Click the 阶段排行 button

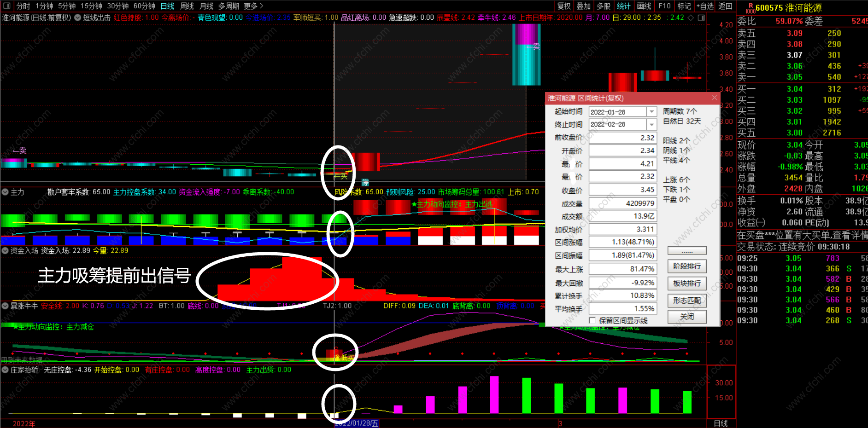[x=687, y=266]
